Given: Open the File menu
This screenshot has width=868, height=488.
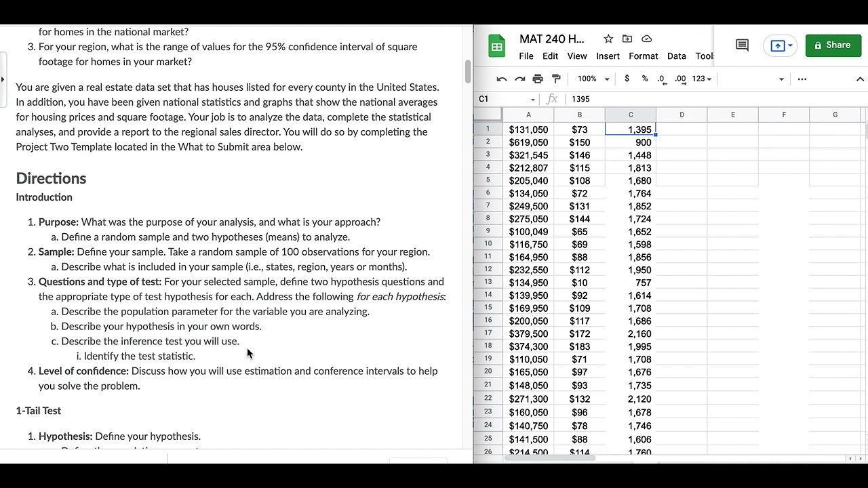Looking at the screenshot, I should click(x=526, y=56).
